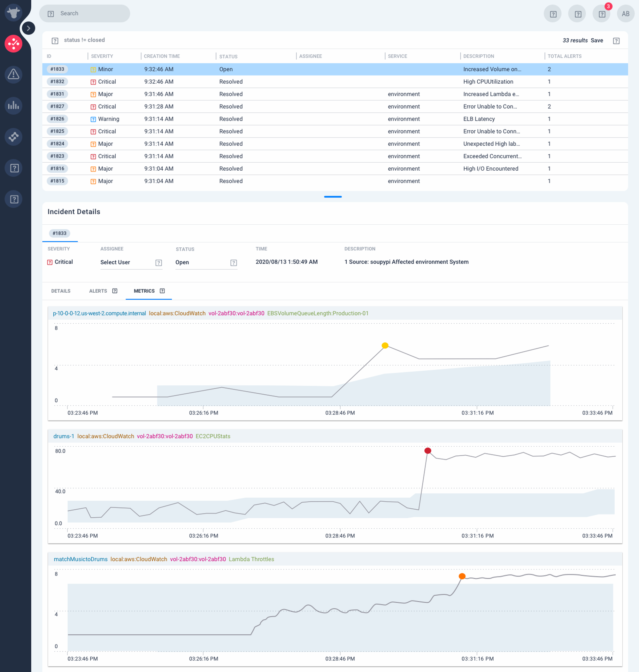This screenshot has height=672, width=639.
Task: Sort by TOTAL ALERTS column header
Action: [x=565, y=56]
